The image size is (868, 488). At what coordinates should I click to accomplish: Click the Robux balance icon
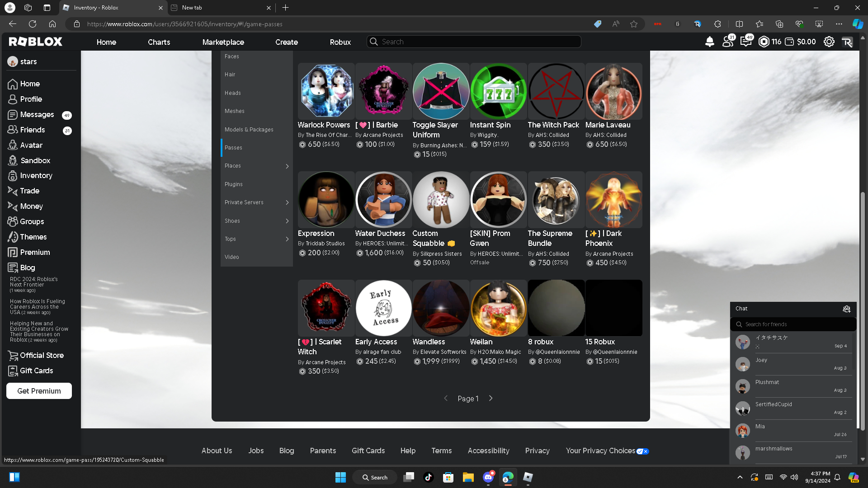pyautogui.click(x=764, y=42)
